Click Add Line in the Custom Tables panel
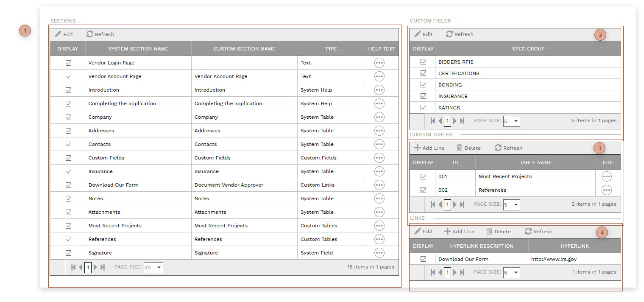 (429, 148)
